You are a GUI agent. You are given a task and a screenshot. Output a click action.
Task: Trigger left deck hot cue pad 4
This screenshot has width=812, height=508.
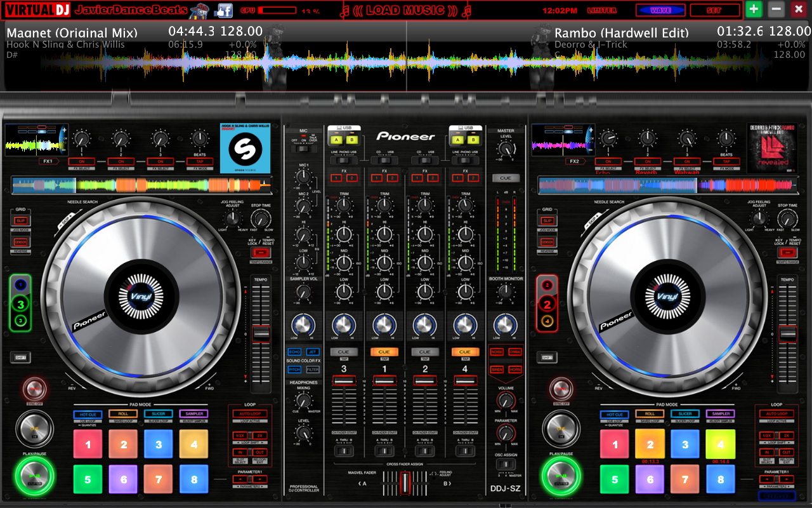194,444
